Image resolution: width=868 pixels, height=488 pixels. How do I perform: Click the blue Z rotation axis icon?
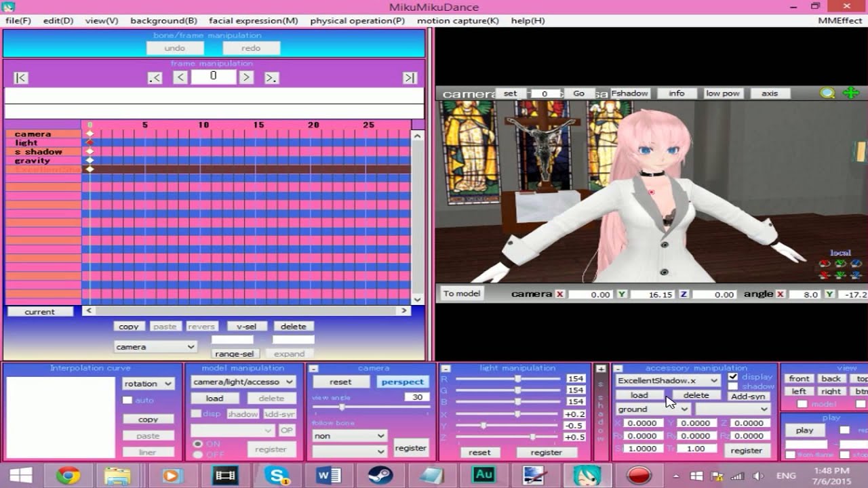(x=856, y=264)
